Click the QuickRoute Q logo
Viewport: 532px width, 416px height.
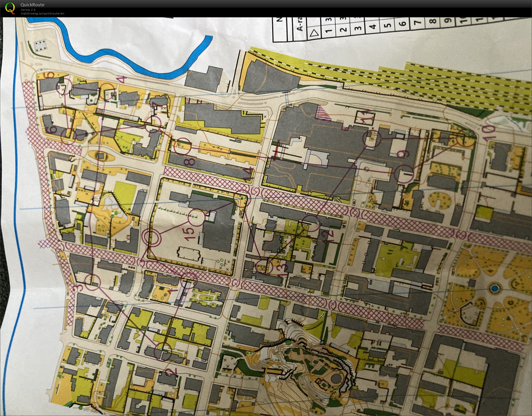[10, 8]
